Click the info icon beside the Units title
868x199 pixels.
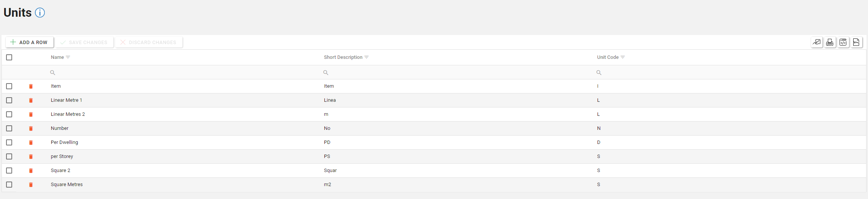tap(40, 13)
